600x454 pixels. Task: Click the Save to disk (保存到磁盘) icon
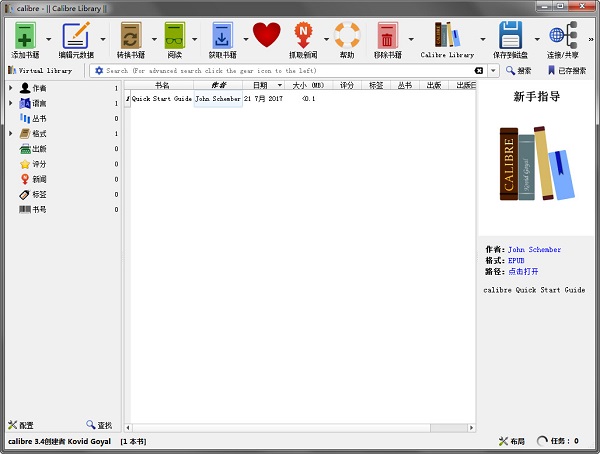510,37
